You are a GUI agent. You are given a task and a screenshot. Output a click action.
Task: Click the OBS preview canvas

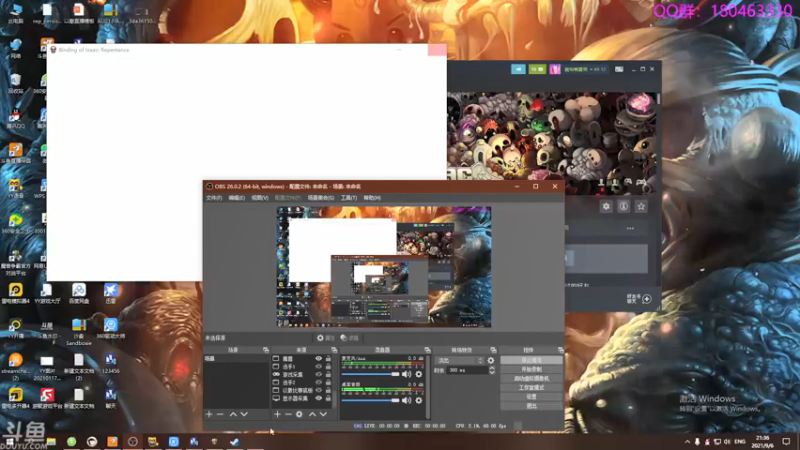(x=384, y=267)
